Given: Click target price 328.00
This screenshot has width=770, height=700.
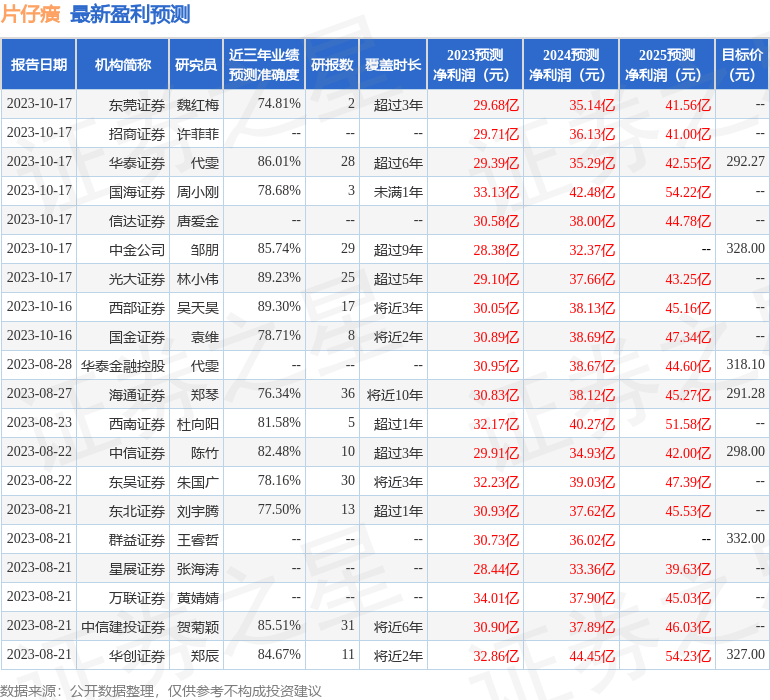Looking at the screenshot, I should 745,249.
